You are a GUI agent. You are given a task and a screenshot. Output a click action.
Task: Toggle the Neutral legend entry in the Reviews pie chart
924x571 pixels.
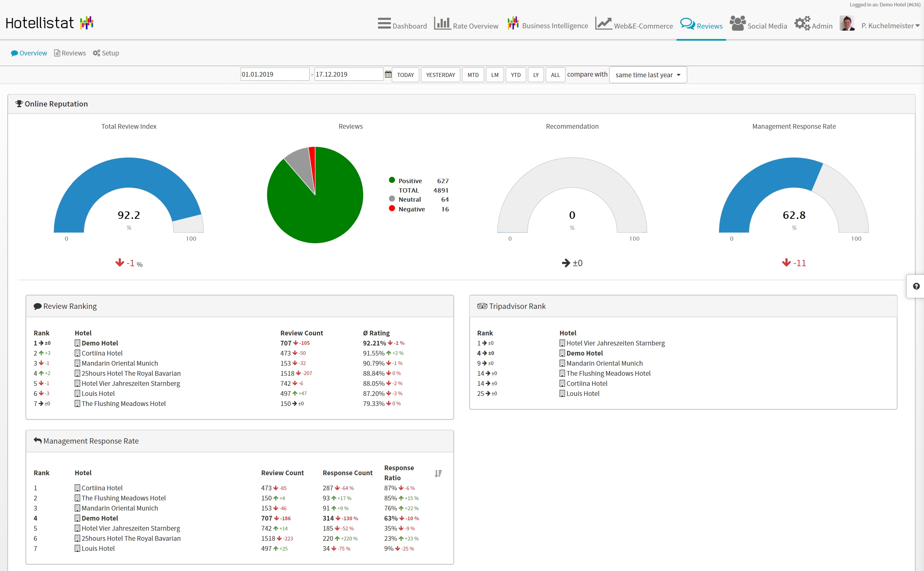point(409,199)
